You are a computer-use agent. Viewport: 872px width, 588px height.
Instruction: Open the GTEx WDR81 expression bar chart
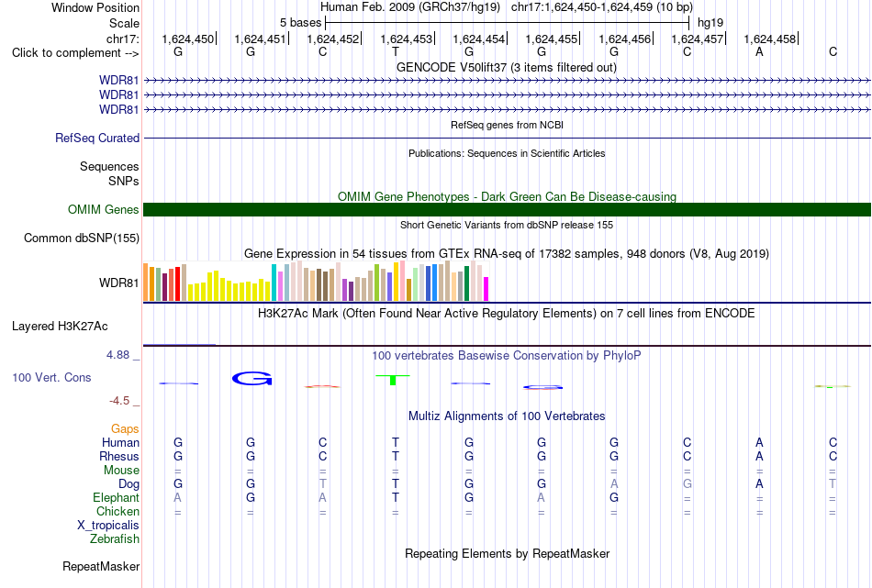[316, 282]
